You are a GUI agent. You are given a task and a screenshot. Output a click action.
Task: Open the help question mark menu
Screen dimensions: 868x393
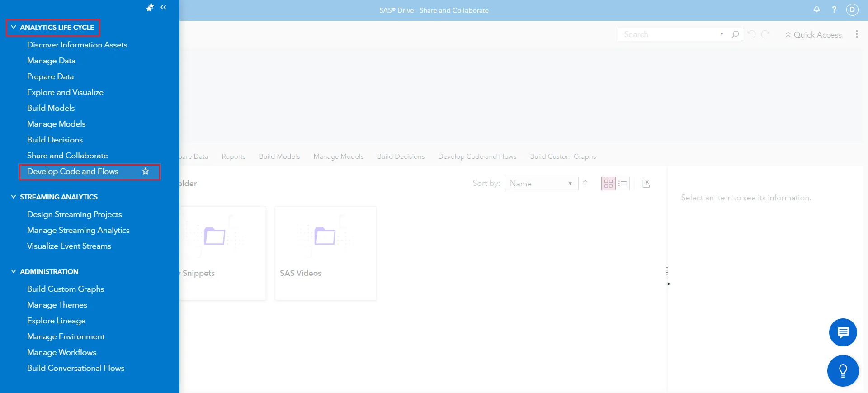pos(834,9)
